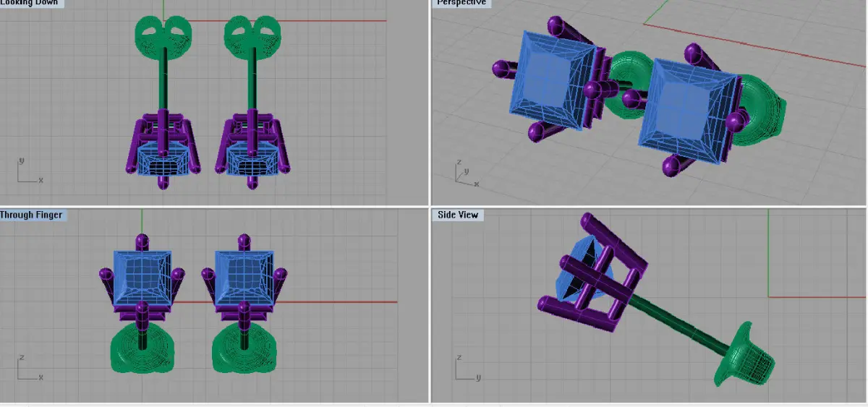Select left blue gem in Through Finger view
This screenshot has height=407, width=868.
142,278
